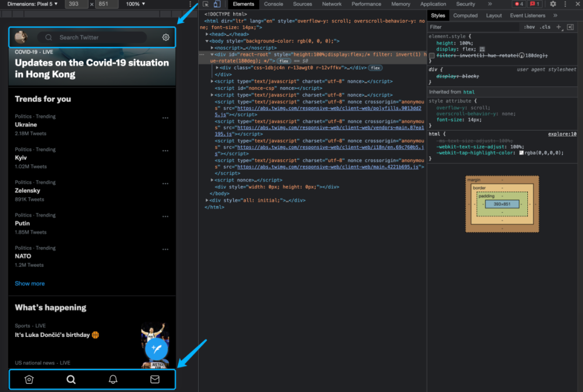Enable the filter invert checkbox
The image size is (583, 392).
pyautogui.click(x=432, y=56)
